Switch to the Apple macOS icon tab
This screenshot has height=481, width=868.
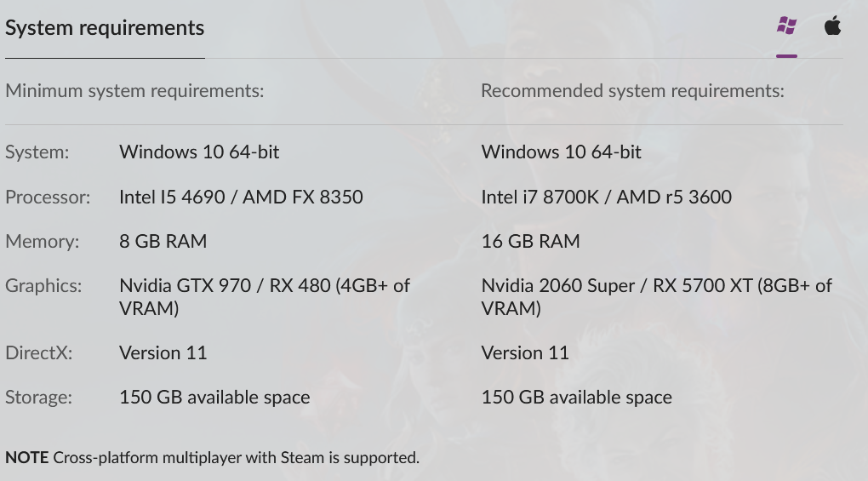coord(832,26)
